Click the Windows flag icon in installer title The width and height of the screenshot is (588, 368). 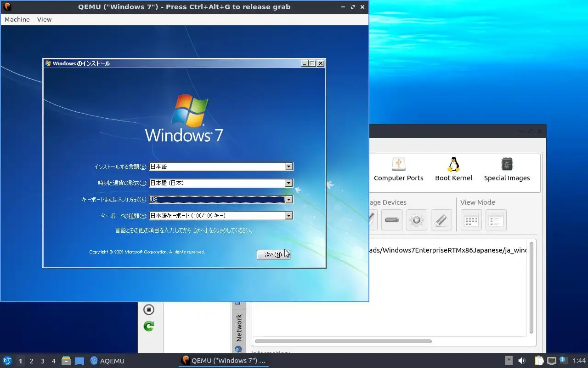click(48, 63)
